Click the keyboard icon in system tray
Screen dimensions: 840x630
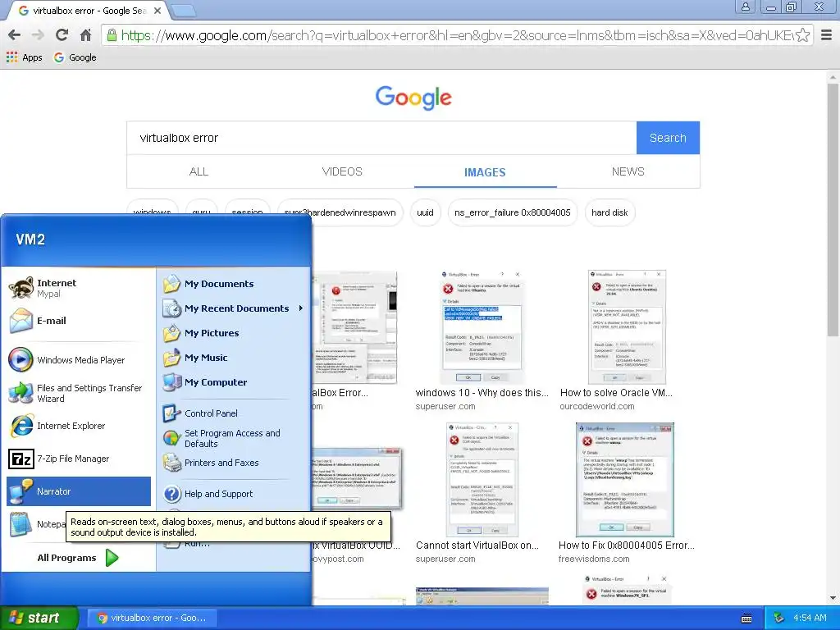point(746,619)
